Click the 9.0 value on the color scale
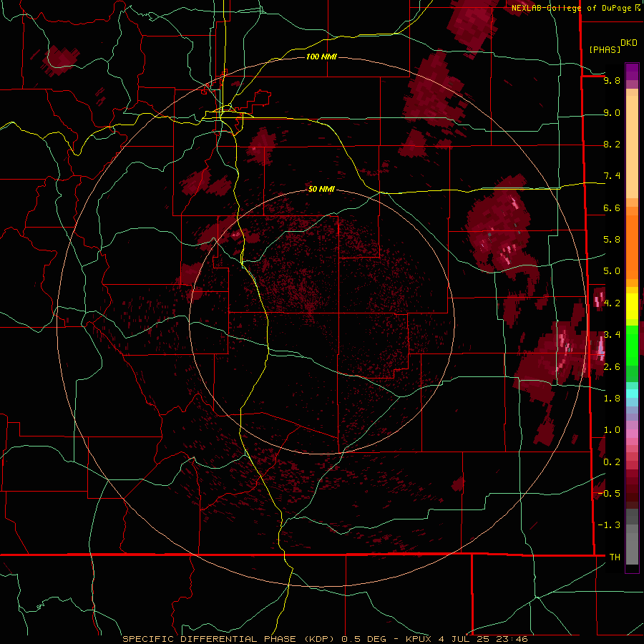Image resolution: width=644 pixels, height=644 pixels. pyautogui.click(x=612, y=112)
